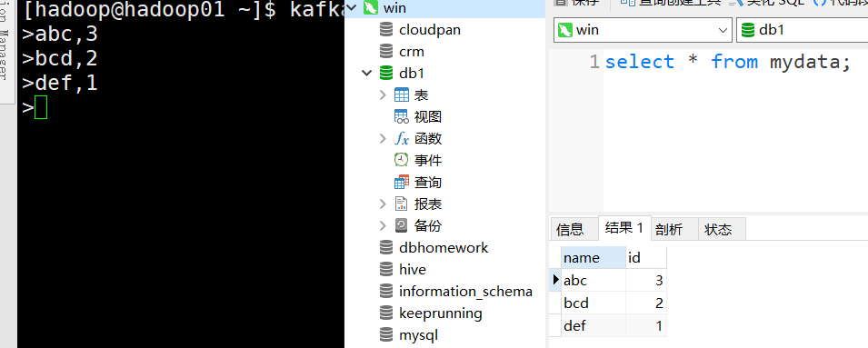Click the win connection dolphin icon in tree
This screenshot has width=868, height=348.
point(371,8)
